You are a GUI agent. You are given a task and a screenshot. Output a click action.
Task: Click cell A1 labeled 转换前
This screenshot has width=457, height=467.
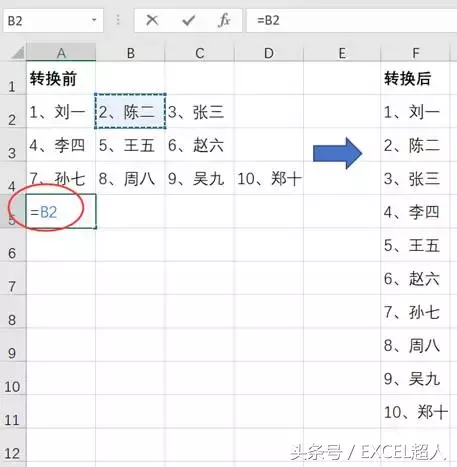click(x=61, y=78)
